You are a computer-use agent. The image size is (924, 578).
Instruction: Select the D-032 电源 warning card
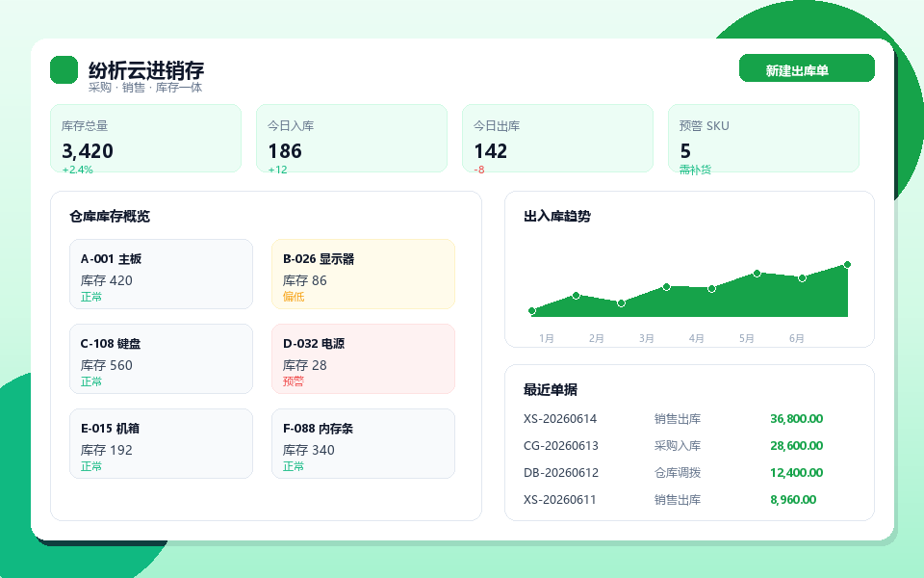click(x=363, y=359)
